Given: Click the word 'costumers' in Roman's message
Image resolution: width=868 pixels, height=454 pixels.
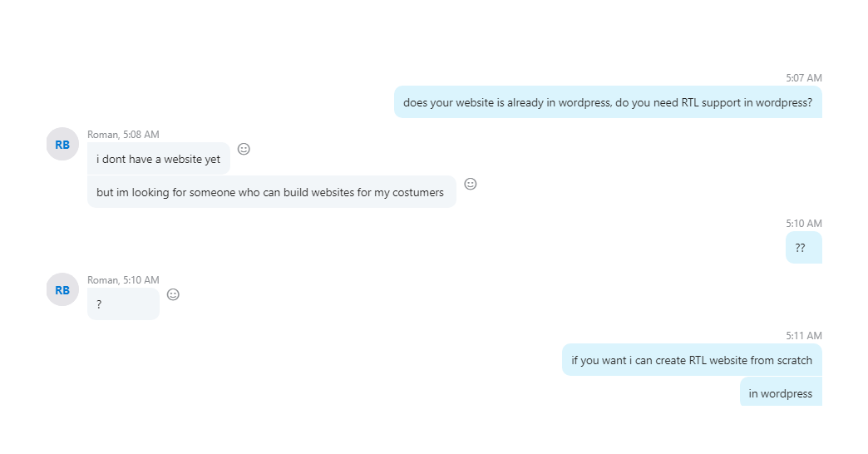Looking at the screenshot, I should 418,193.
